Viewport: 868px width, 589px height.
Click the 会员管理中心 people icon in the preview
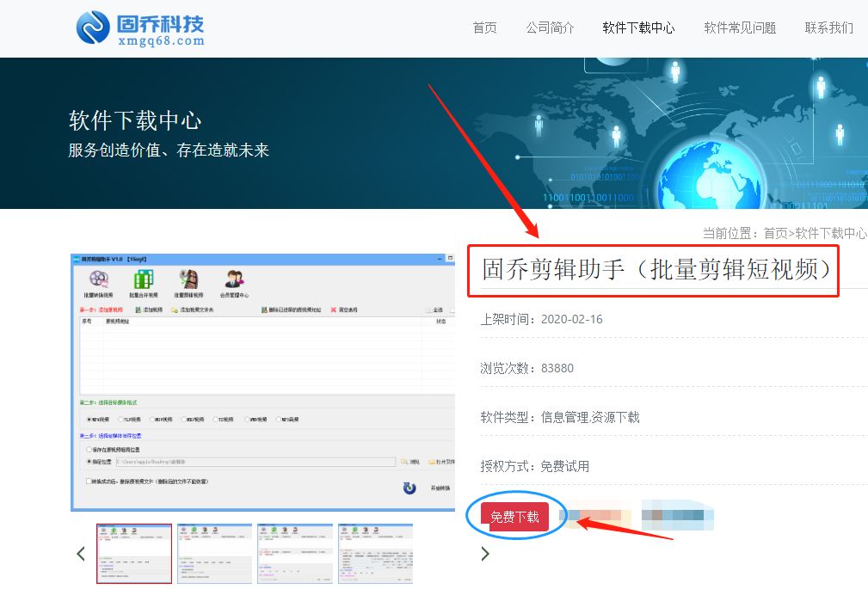click(x=234, y=279)
